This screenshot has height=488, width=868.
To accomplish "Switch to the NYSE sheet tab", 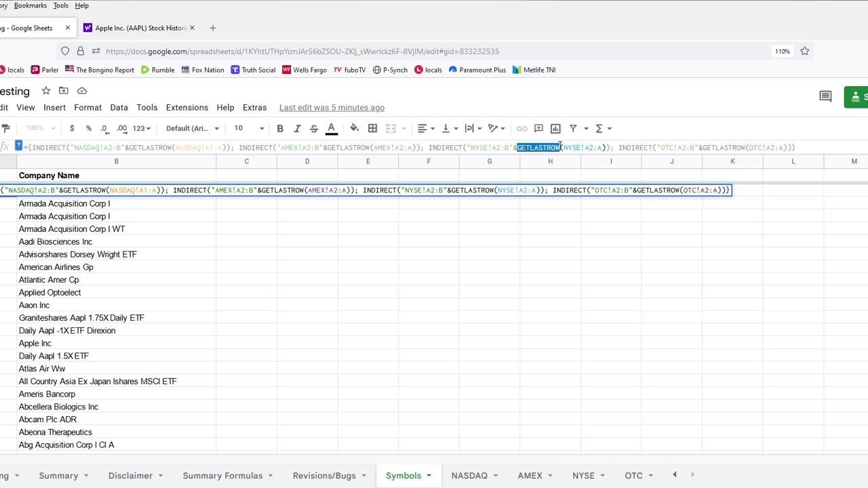I will [583, 476].
